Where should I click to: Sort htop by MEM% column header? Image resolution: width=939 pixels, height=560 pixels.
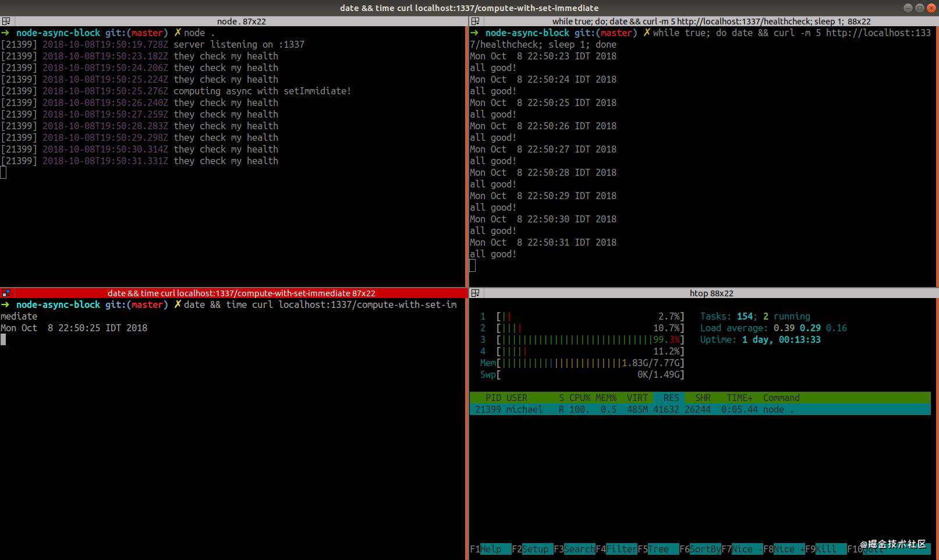(x=606, y=398)
